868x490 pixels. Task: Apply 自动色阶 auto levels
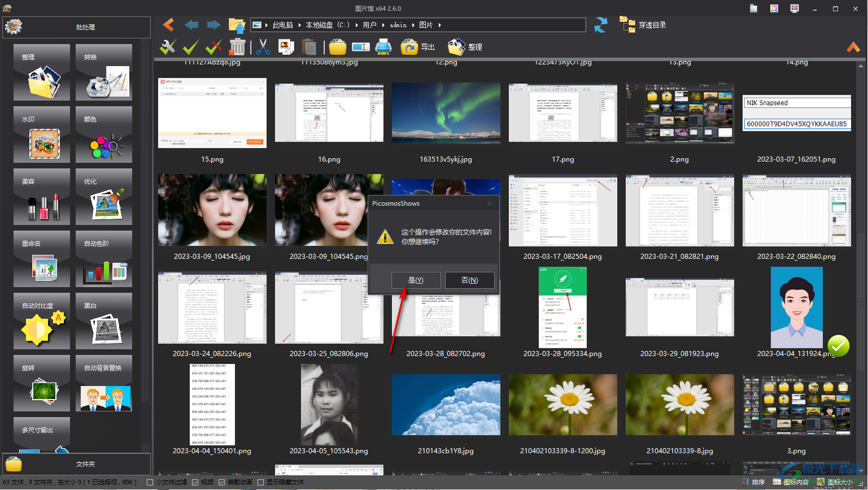pyautogui.click(x=104, y=259)
